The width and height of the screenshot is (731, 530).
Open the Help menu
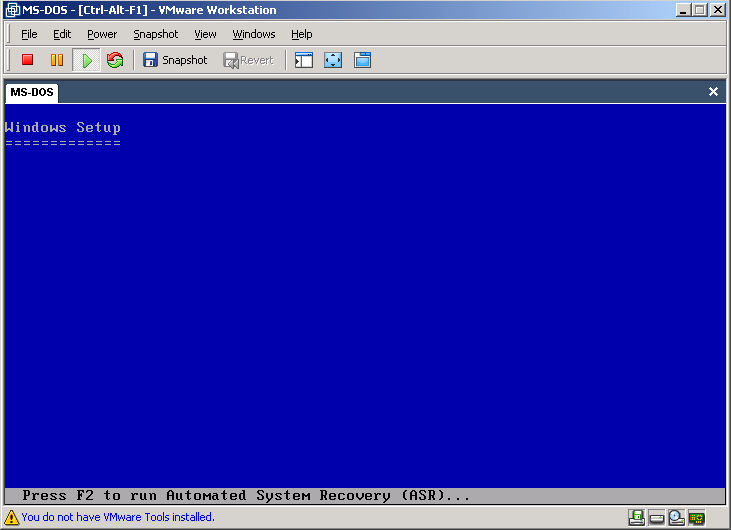pos(302,34)
